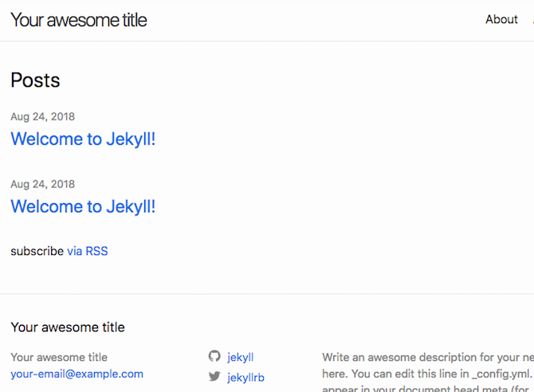Click the bold footer heading Your awesome title
This screenshot has height=392, width=534.
(68, 327)
